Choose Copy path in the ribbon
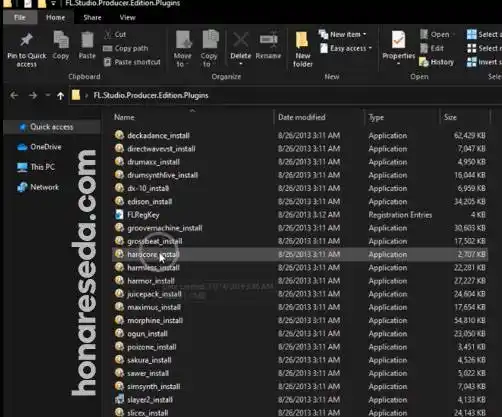Viewport: 502px width, 417px height. click(126, 48)
